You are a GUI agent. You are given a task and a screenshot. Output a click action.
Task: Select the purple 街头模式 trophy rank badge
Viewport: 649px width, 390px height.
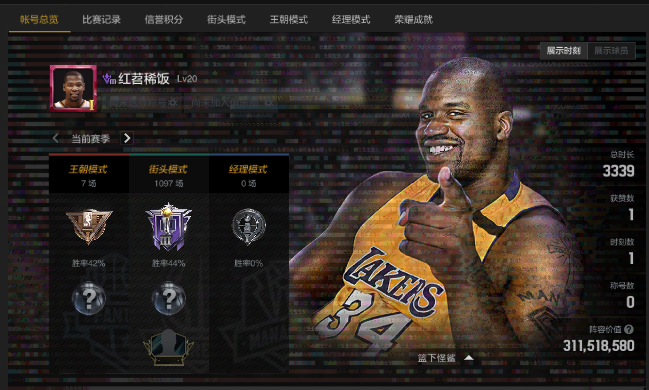point(168,227)
